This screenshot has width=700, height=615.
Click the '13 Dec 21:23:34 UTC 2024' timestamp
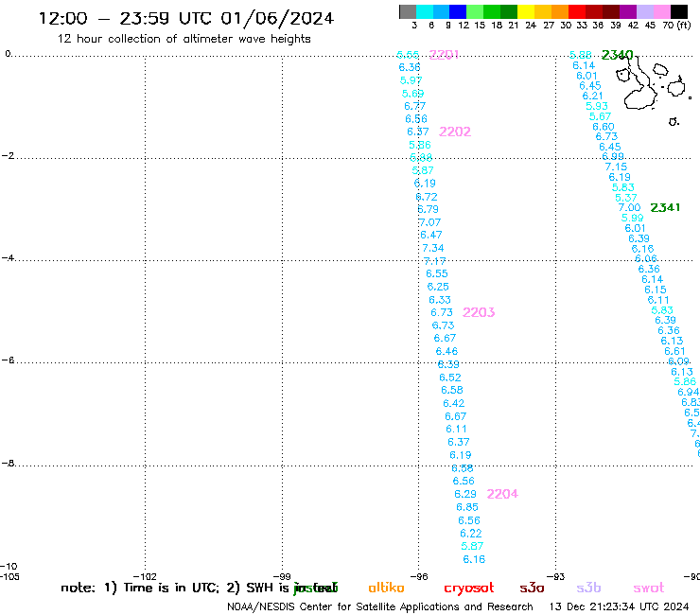[619, 607]
